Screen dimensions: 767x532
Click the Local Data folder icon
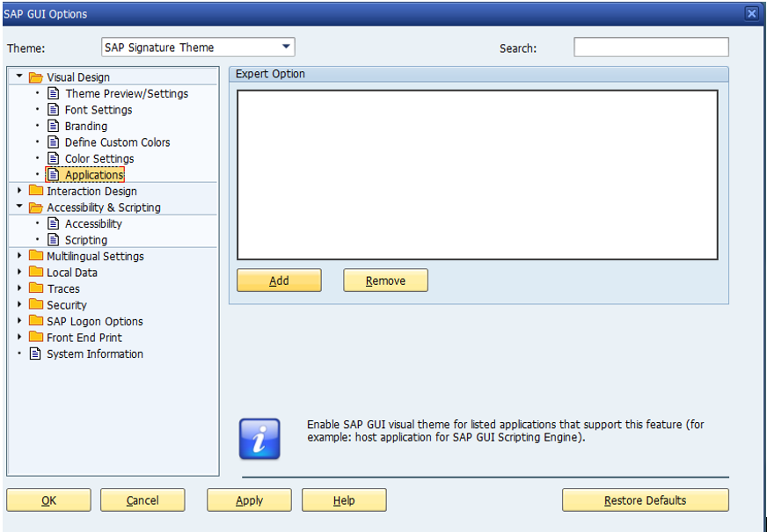pyautogui.click(x=36, y=272)
